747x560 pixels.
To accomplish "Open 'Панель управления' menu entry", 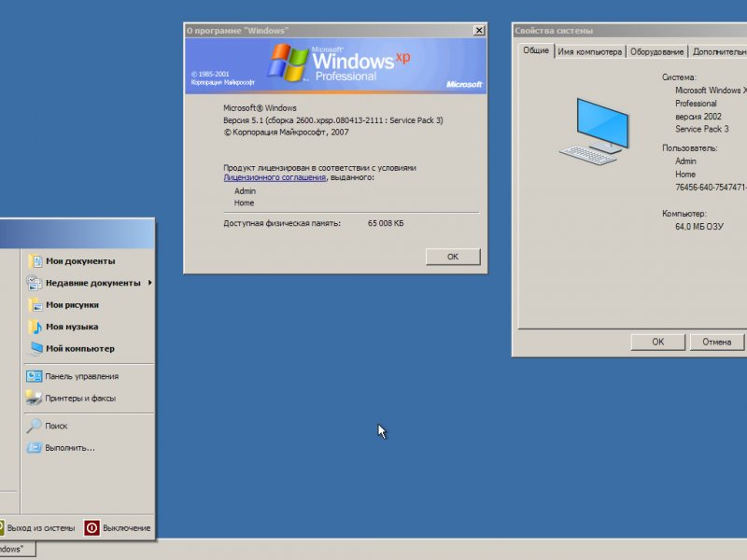I will 82,376.
